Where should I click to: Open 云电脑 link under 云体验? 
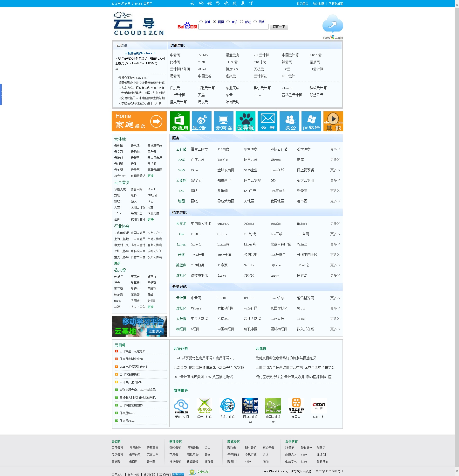[119, 146]
